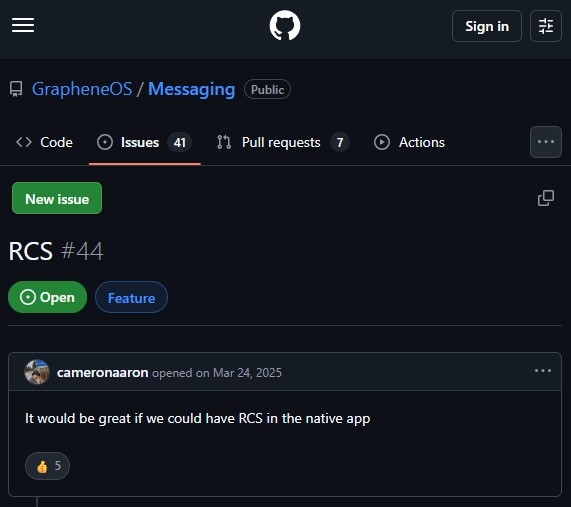
Task: Switch to the Code tab
Action: [x=44, y=142]
